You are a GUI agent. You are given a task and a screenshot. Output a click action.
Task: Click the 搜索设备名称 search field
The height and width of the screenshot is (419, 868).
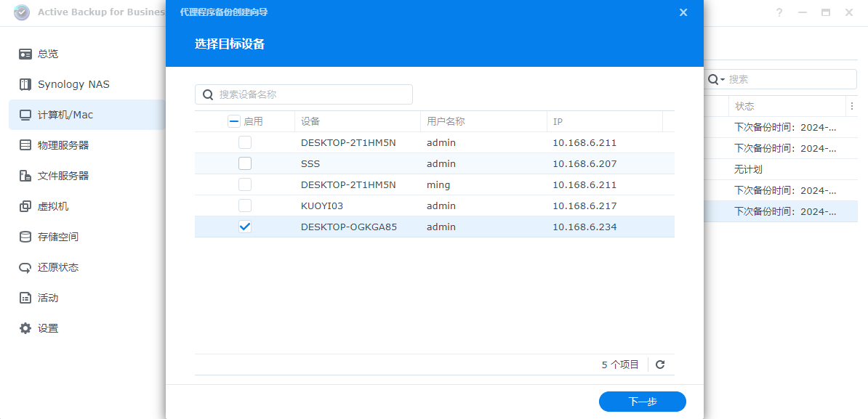pos(305,94)
